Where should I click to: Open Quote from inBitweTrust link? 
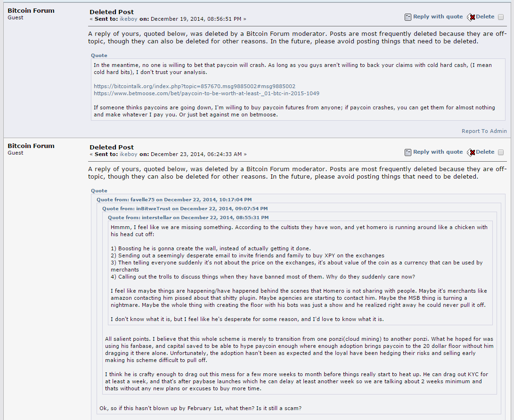pos(185,208)
